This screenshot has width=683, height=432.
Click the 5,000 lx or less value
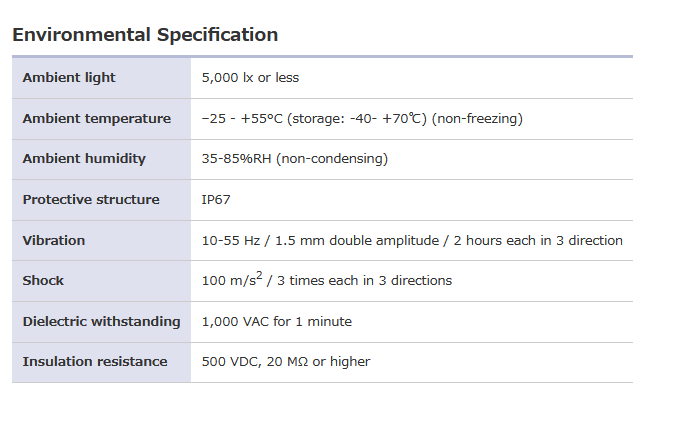click(250, 78)
